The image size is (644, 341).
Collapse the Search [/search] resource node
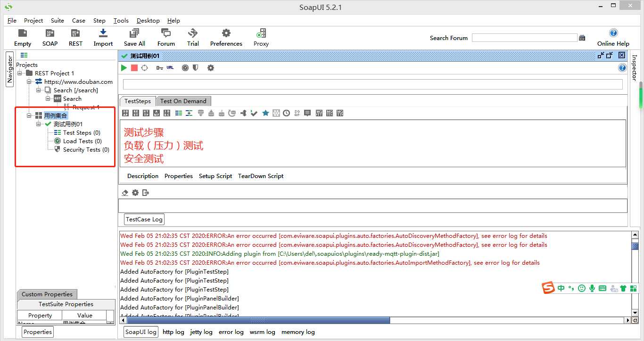[39, 90]
